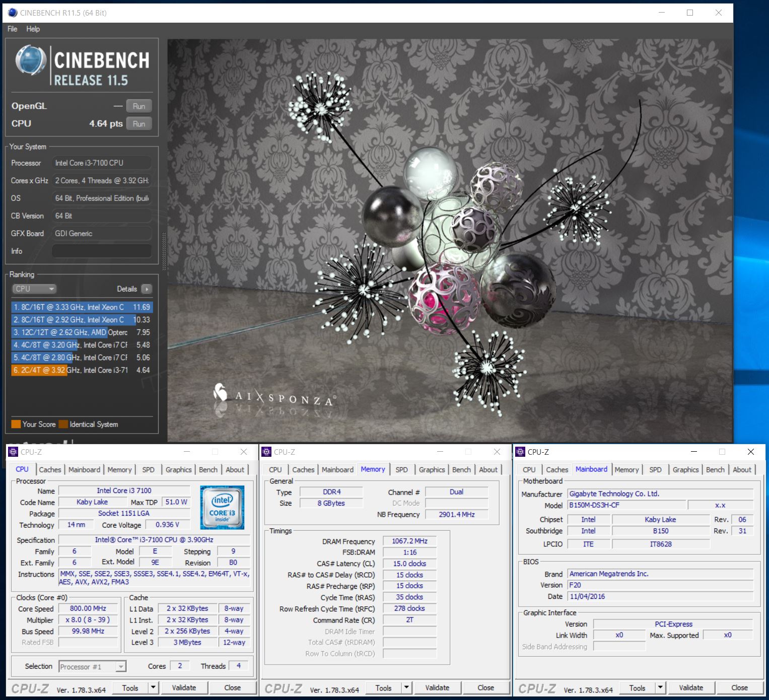The height and width of the screenshot is (700, 769).
Task: Open the File menu in Cinebench
Action: (13, 29)
